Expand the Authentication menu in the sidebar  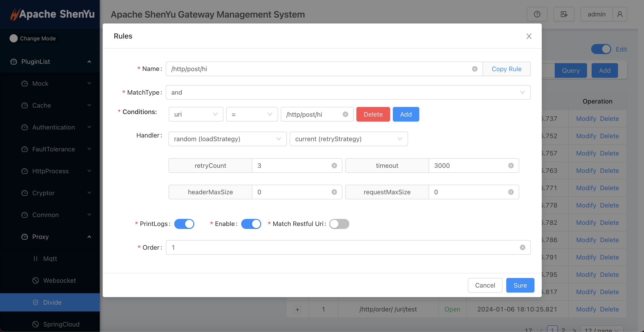point(54,127)
